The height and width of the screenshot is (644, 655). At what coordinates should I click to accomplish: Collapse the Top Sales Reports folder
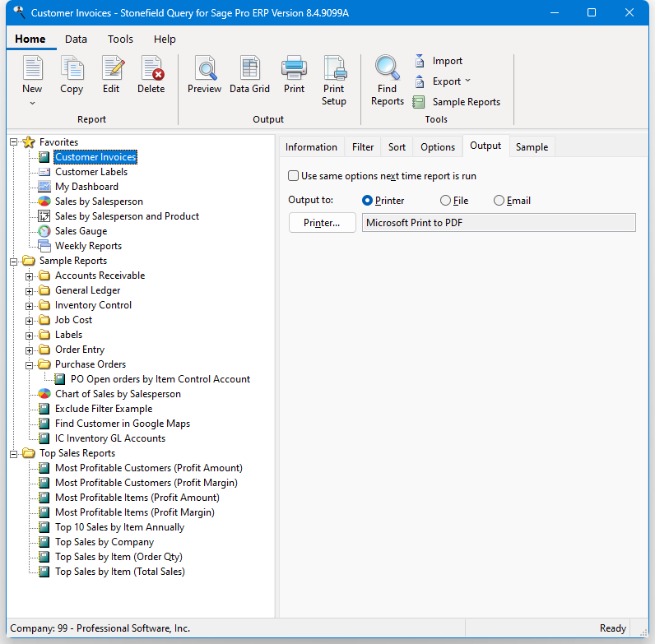[x=13, y=454]
